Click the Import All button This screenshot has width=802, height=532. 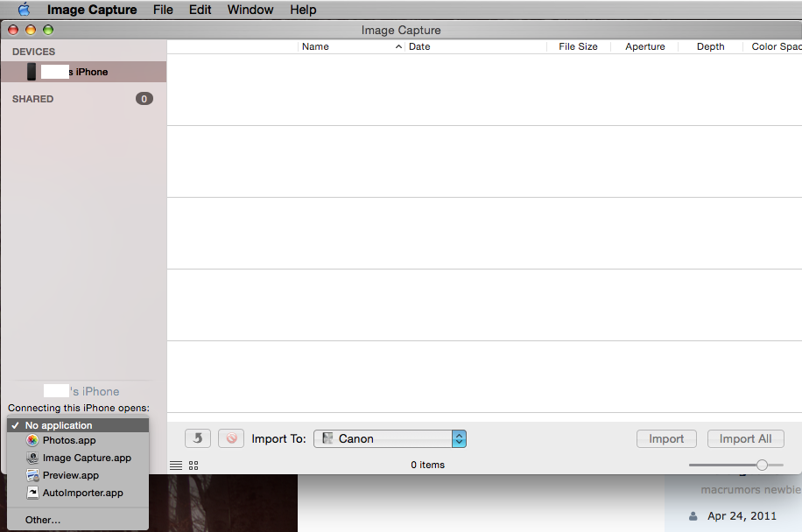click(746, 438)
